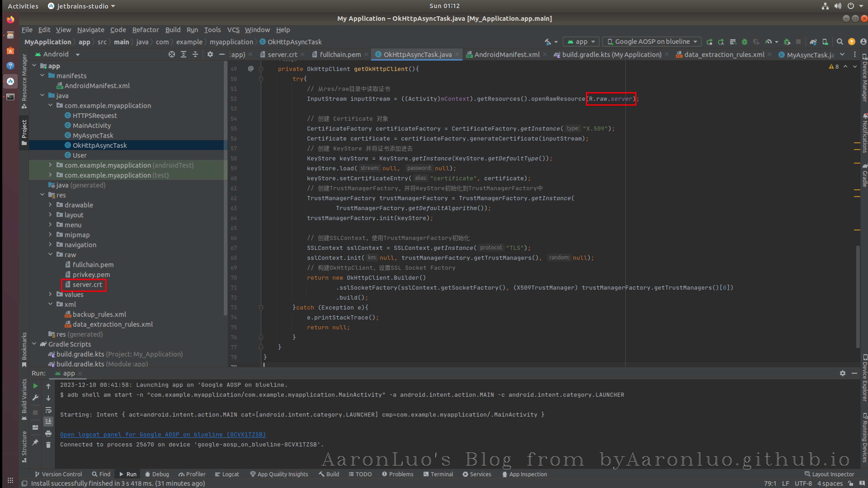Click the Search Everywhere magnifier icon

[840, 42]
